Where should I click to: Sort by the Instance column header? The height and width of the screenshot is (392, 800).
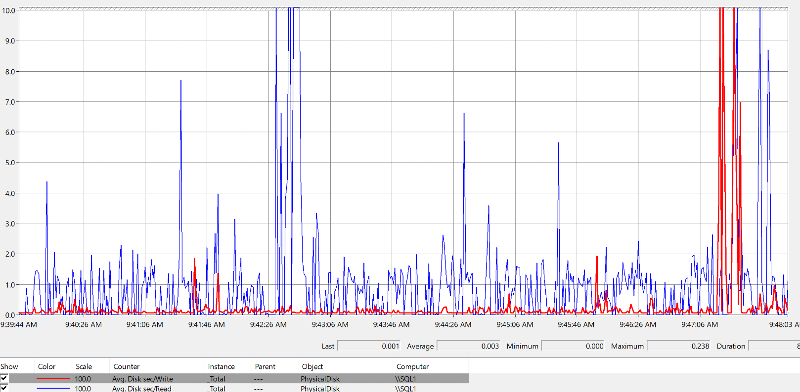(x=221, y=366)
